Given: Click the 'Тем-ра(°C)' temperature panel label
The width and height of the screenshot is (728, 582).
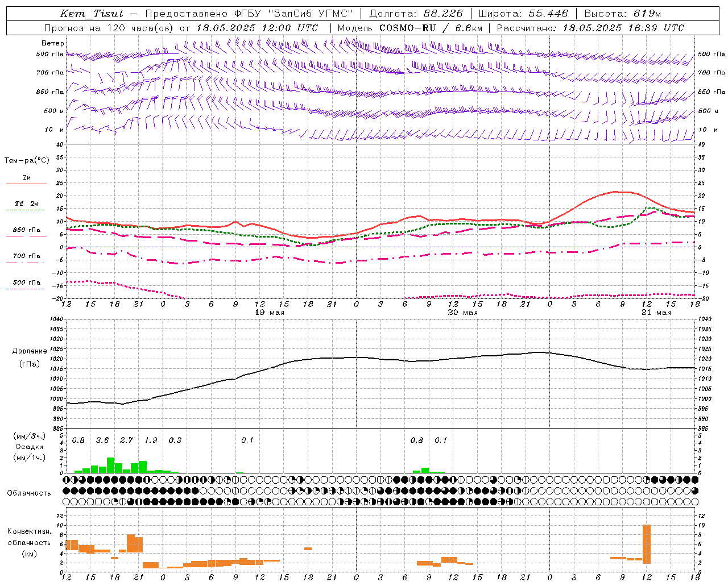Looking at the screenshot, I should click(27, 160).
